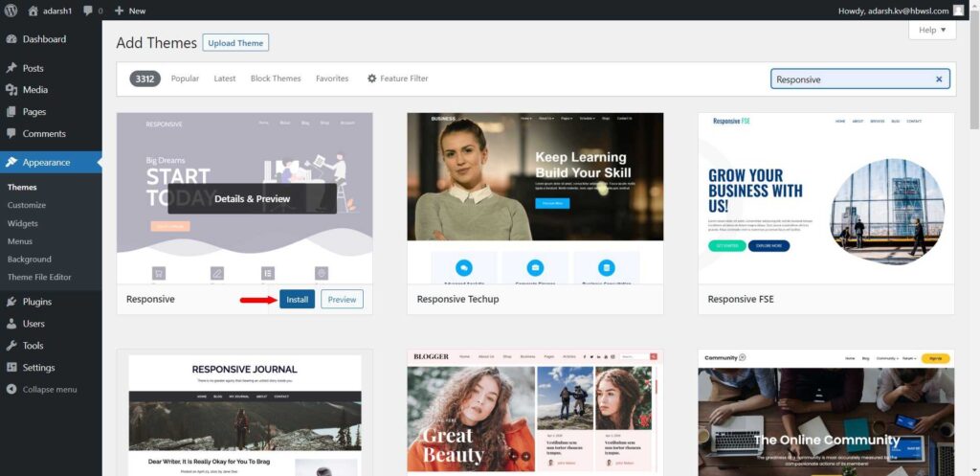Open the New content menu

coord(130,11)
